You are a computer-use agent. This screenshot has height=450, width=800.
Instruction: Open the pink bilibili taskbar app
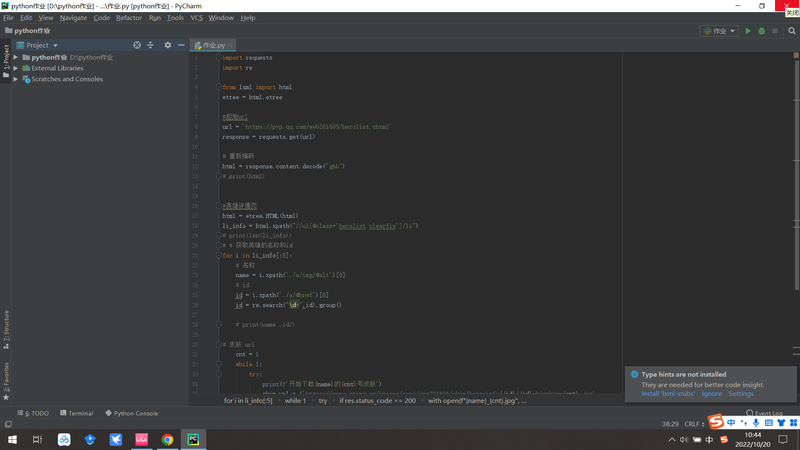coord(141,440)
